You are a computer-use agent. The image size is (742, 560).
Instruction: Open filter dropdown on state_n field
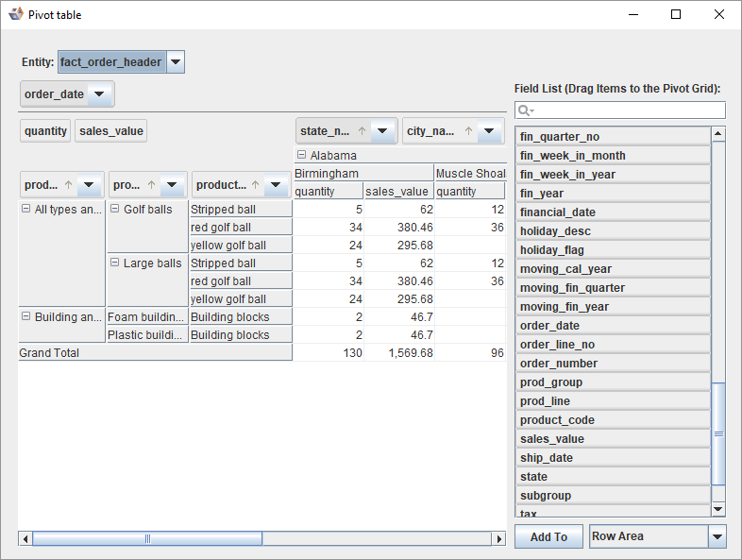tap(382, 131)
